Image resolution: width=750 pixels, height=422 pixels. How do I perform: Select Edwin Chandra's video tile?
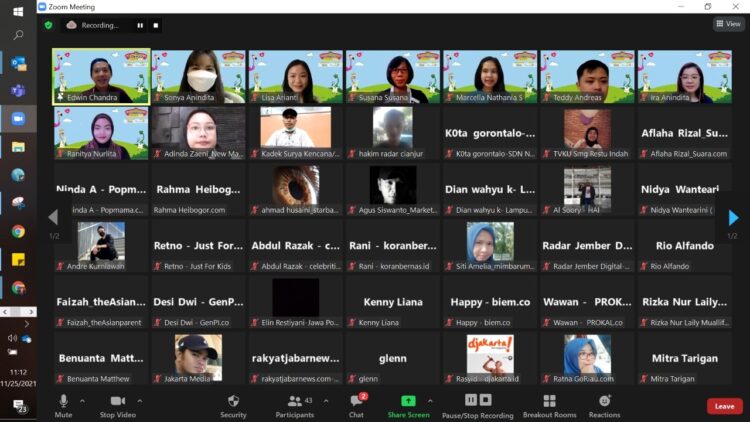pyautogui.click(x=101, y=76)
